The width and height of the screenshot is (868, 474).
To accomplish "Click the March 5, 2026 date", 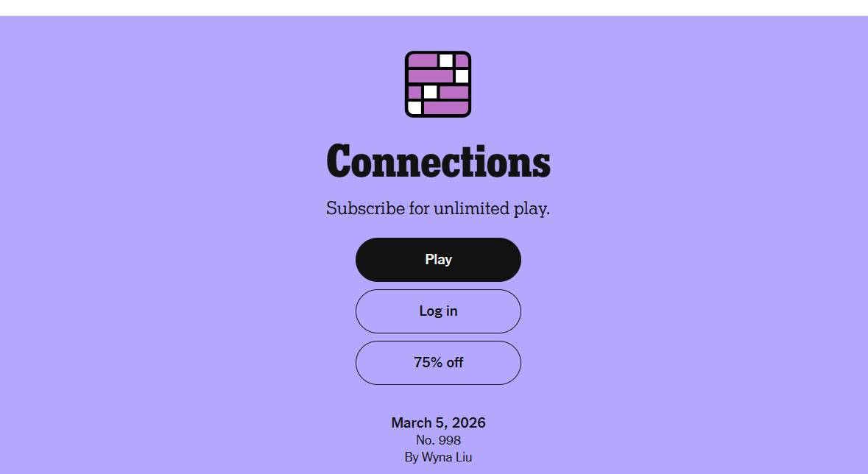I will coord(438,422).
